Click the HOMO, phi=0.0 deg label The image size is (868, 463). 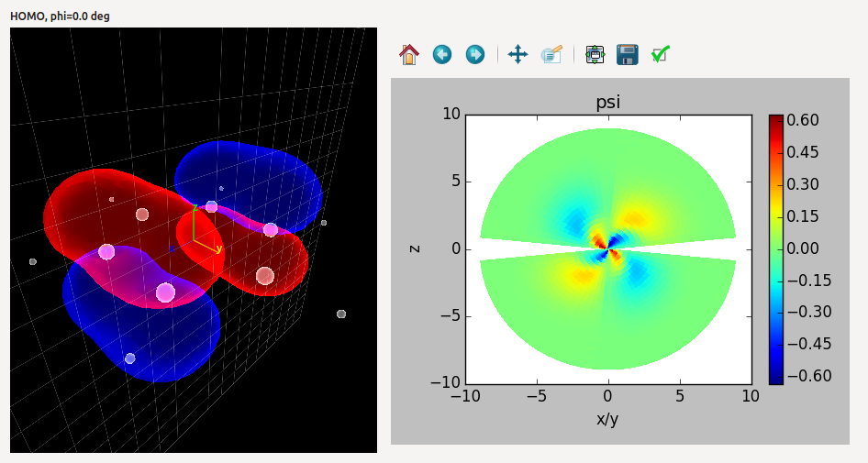pos(60,16)
